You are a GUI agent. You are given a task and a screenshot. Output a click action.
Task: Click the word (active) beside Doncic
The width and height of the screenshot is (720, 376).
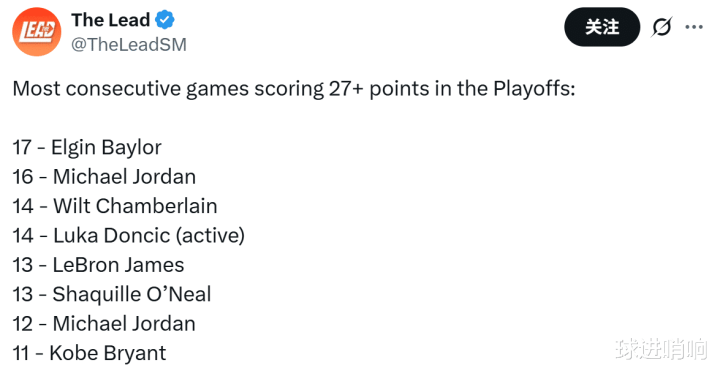(x=210, y=236)
